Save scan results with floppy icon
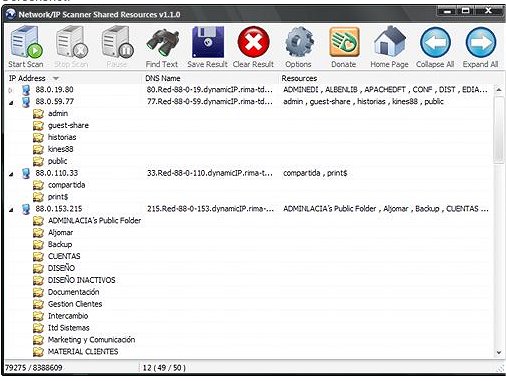The image size is (506, 381). tap(207, 47)
